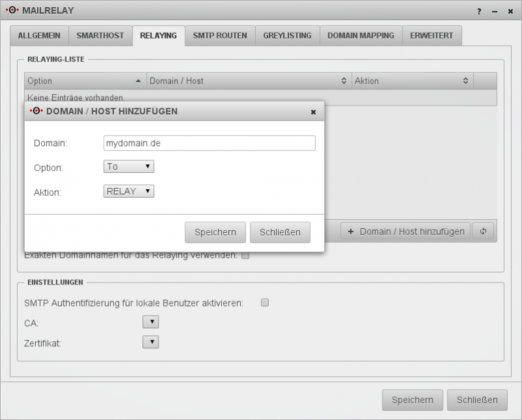Open the Option dropdown showing To
Image resolution: width=522 pixels, height=420 pixels.
coord(128,166)
